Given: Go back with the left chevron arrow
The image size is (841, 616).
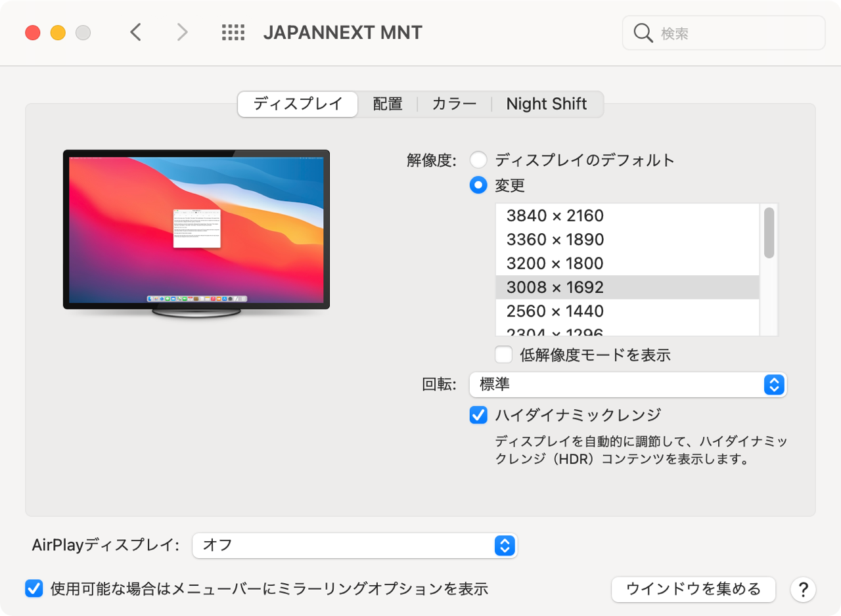Looking at the screenshot, I should click(x=135, y=32).
